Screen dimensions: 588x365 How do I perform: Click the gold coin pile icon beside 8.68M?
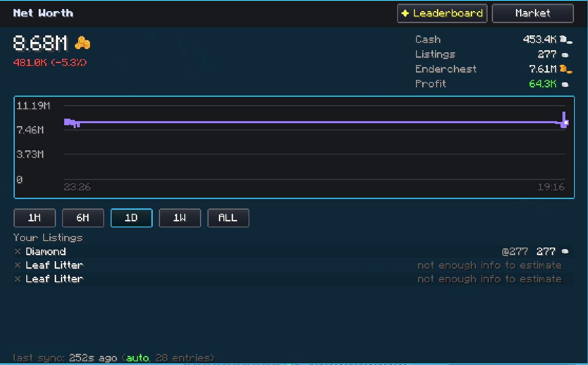(83, 43)
